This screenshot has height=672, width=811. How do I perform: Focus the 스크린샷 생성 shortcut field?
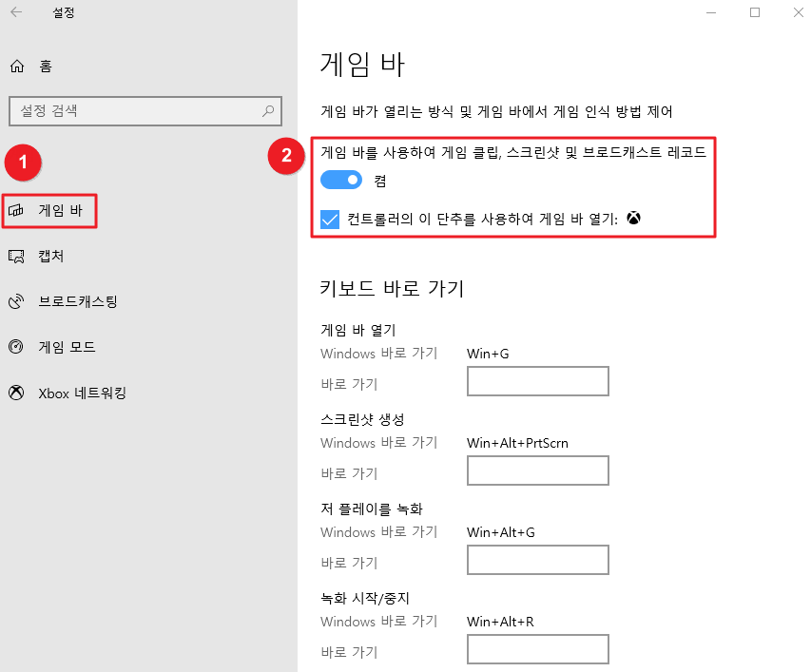pyautogui.click(x=537, y=470)
